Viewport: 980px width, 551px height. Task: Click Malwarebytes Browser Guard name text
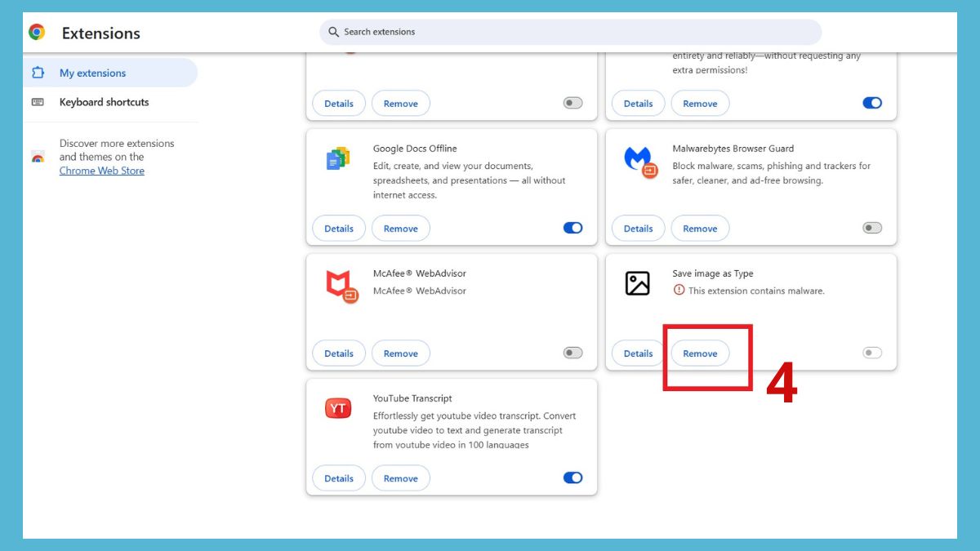733,149
